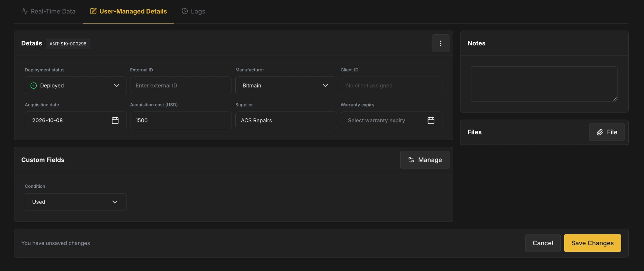Click the Custom Fields section heading
Image resolution: width=644 pixels, height=271 pixels.
pos(43,160)
